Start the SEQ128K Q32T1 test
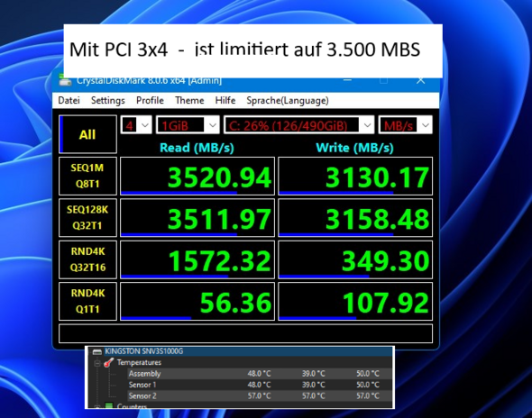532x418 pixels. pos(87,218)
